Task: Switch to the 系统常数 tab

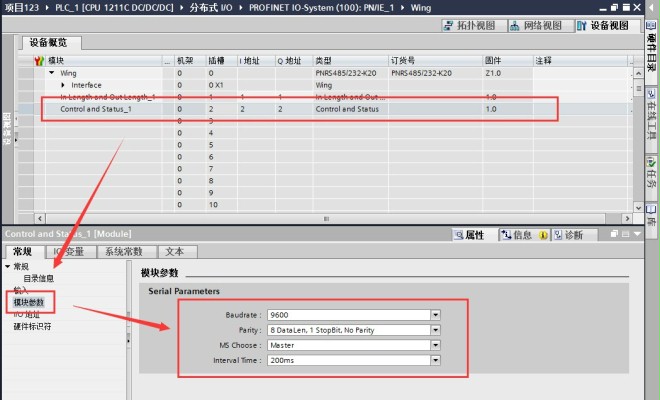Action: click(x=124, y=252)
